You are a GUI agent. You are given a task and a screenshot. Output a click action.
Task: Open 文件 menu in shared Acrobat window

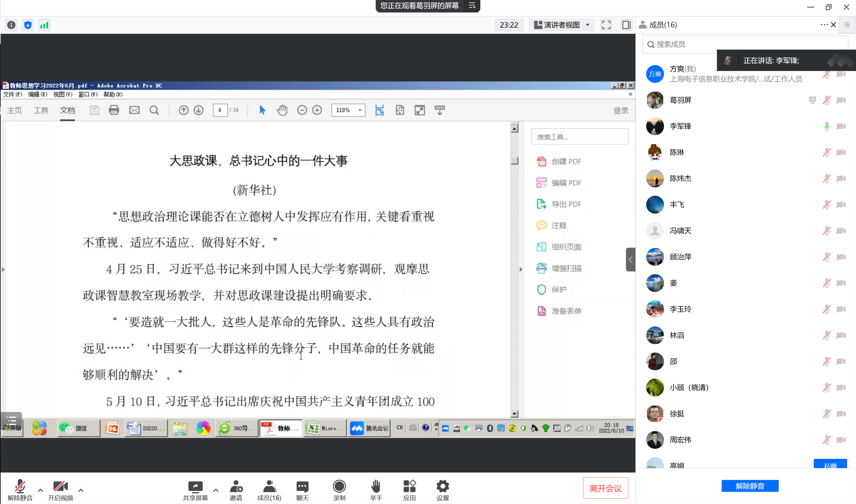tap(12, 94)
